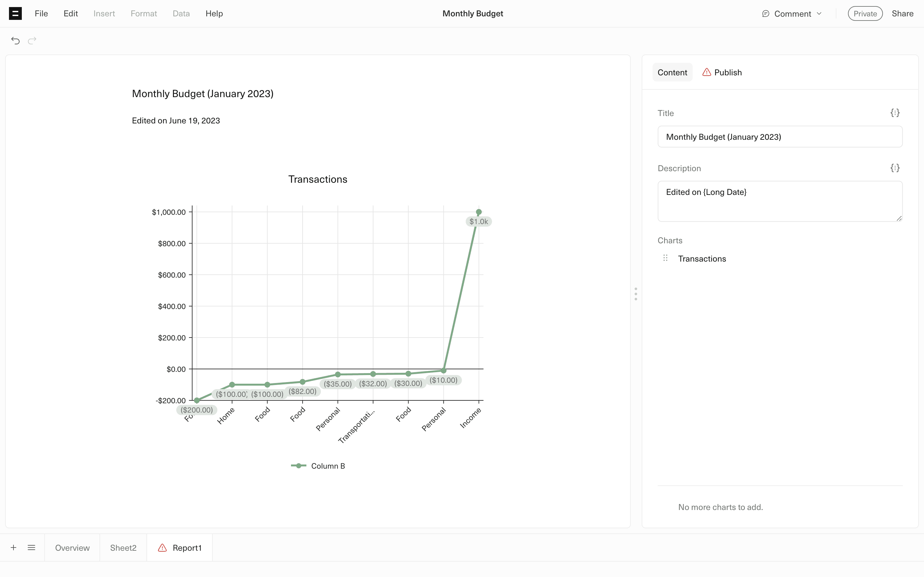This screenshot has height=577, width=924.
Task: Switch to the Overview sheet tab
Action: tap(72, 548)
